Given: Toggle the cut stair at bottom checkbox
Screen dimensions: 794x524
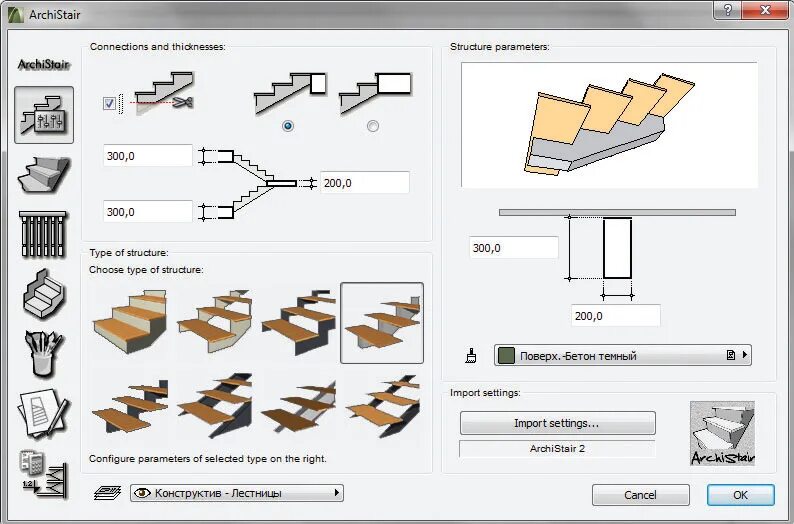Looking at the screenshot, I should point(109,103).
